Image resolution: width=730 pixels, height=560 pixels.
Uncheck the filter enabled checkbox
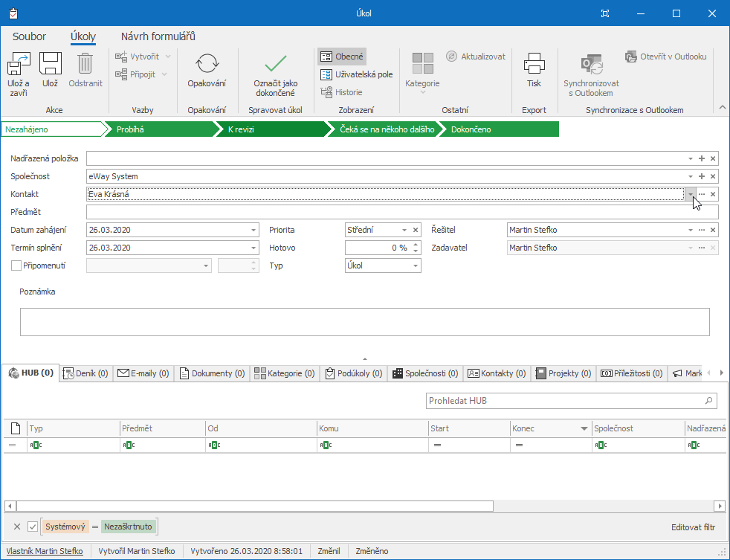tap(32, 527)
